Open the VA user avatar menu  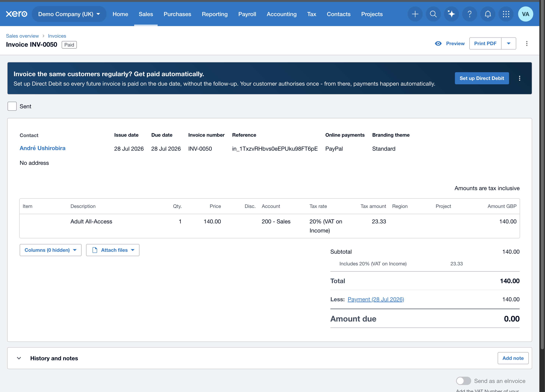(x=526, y=14)
